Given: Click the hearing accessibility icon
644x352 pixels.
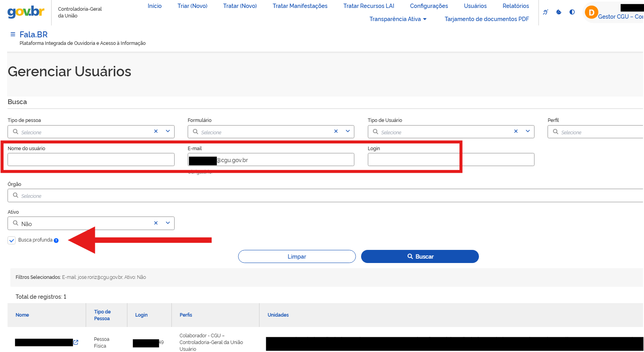Looking at the screenshot, I should tap(546, 12).
